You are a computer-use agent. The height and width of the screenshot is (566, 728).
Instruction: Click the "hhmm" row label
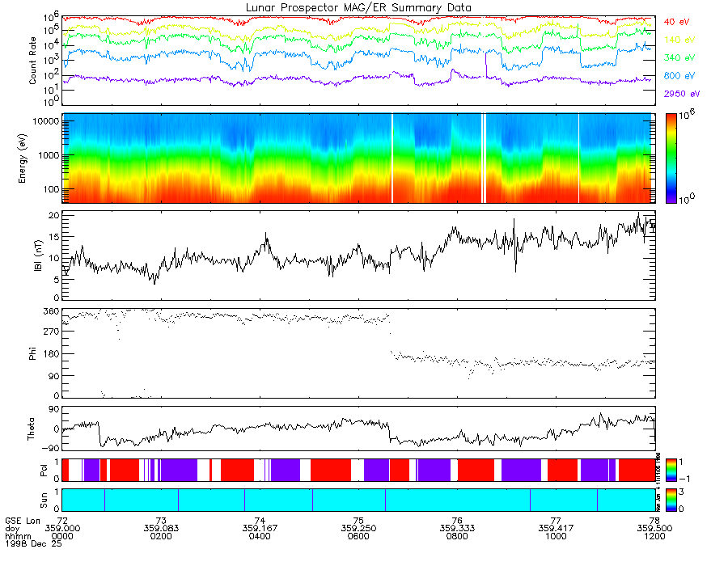tap(16, 536)
